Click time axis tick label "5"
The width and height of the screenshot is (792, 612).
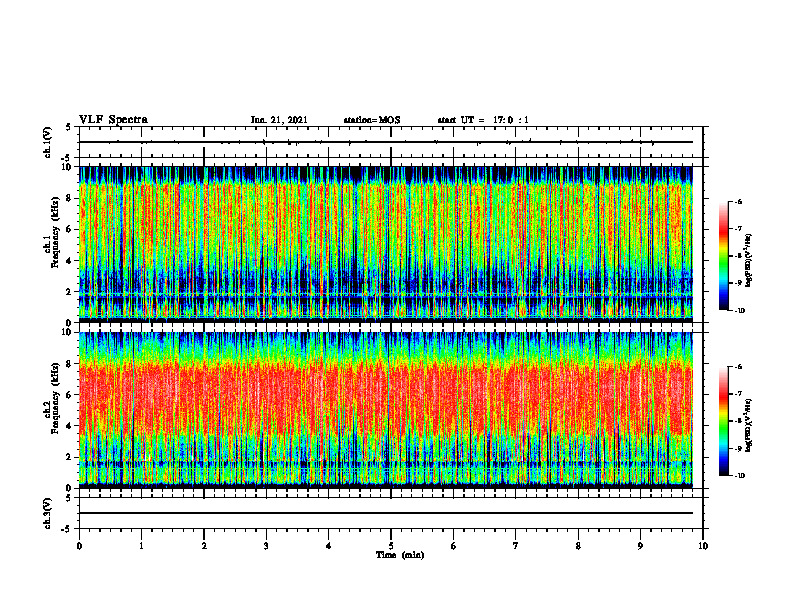(x=391, y=546)
